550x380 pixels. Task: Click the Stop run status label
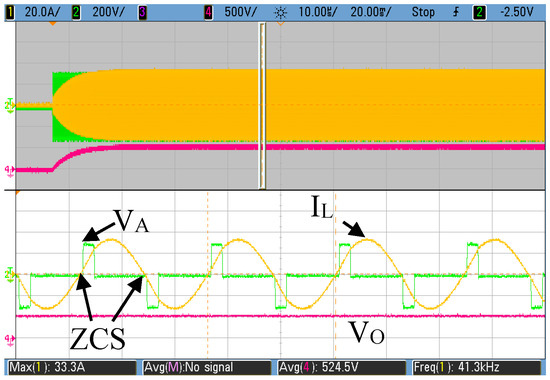[423, 13]
